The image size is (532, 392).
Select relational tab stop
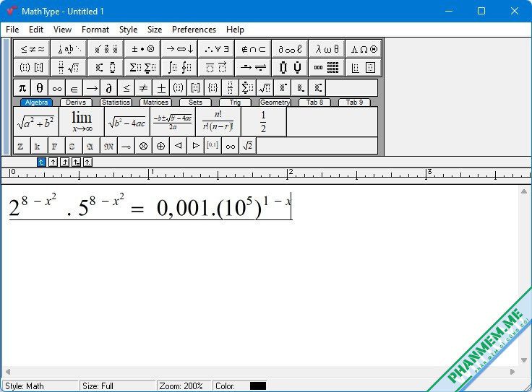tap(76, 162)
